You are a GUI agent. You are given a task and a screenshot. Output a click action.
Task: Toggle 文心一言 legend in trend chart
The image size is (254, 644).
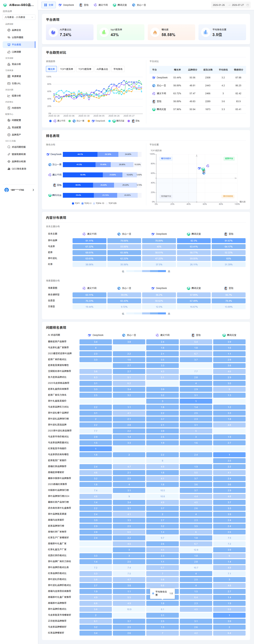pos(76,121)
